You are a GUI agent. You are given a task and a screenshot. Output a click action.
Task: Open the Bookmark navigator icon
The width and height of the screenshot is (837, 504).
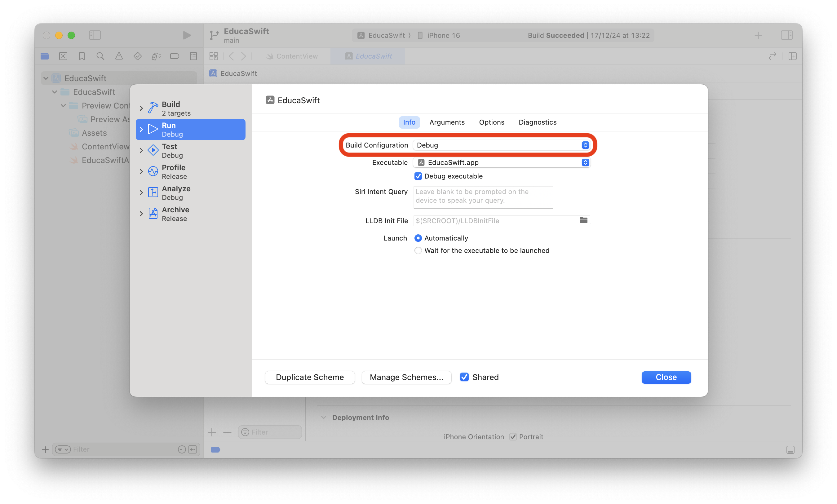[82, 56]
